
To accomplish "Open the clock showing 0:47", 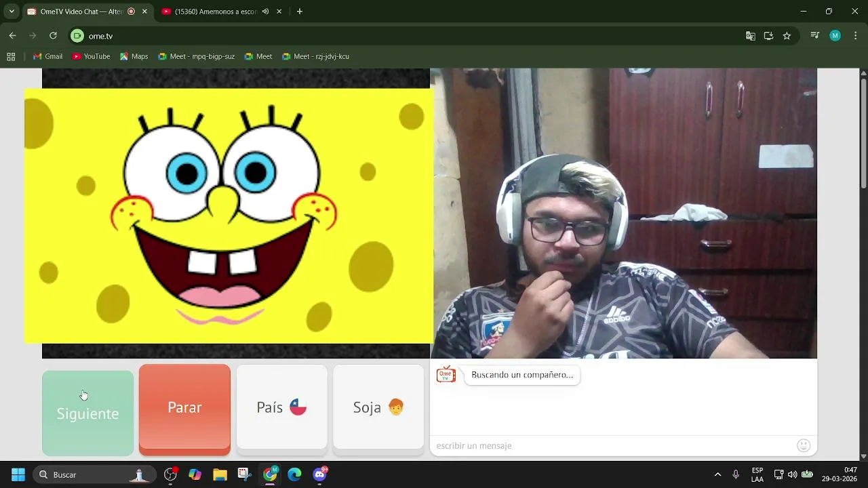I will (840, 474).
